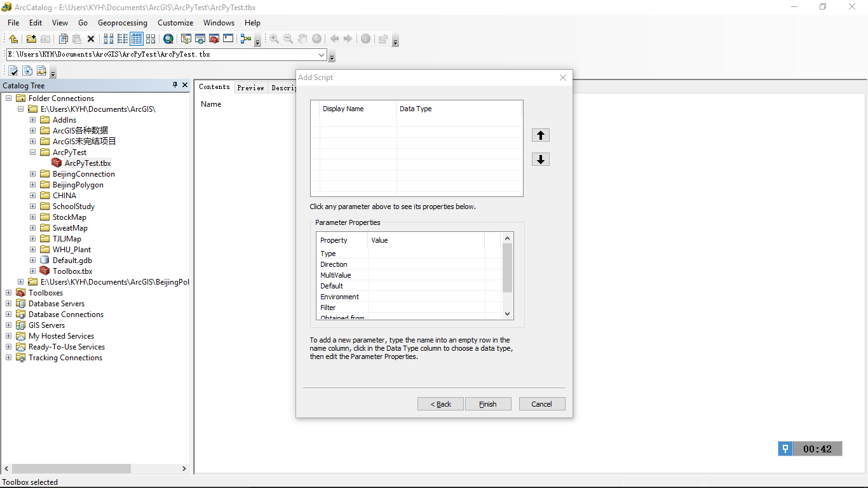The height and width of the screenshot is (488, 868).
Task: Open the Windows menu
Action: (219, 23)
